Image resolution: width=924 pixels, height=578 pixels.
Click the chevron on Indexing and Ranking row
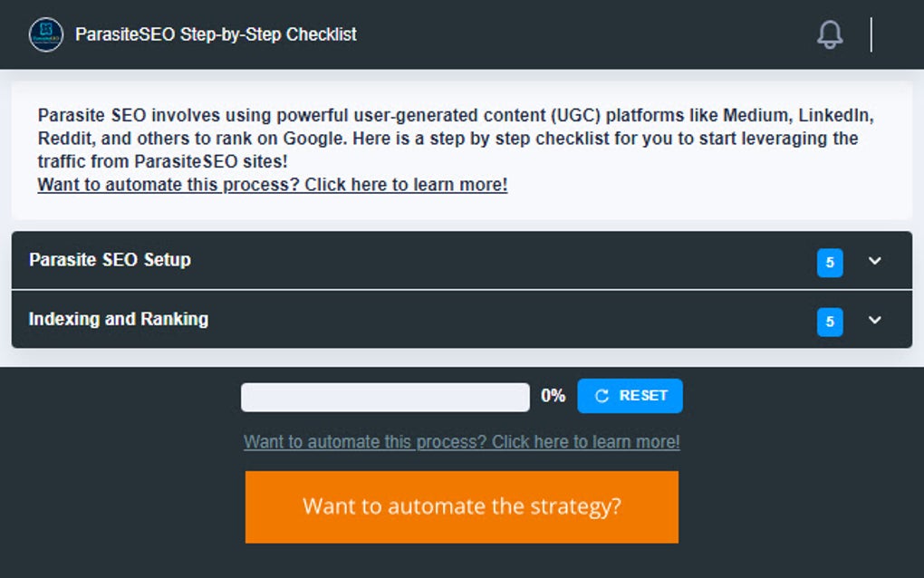(874, 321)
